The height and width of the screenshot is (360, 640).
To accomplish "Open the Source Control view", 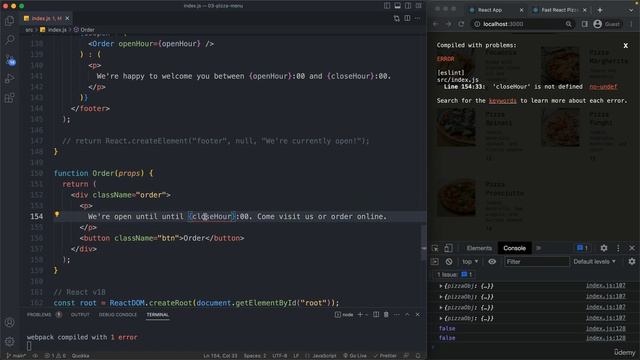I will tap(10, 60).
